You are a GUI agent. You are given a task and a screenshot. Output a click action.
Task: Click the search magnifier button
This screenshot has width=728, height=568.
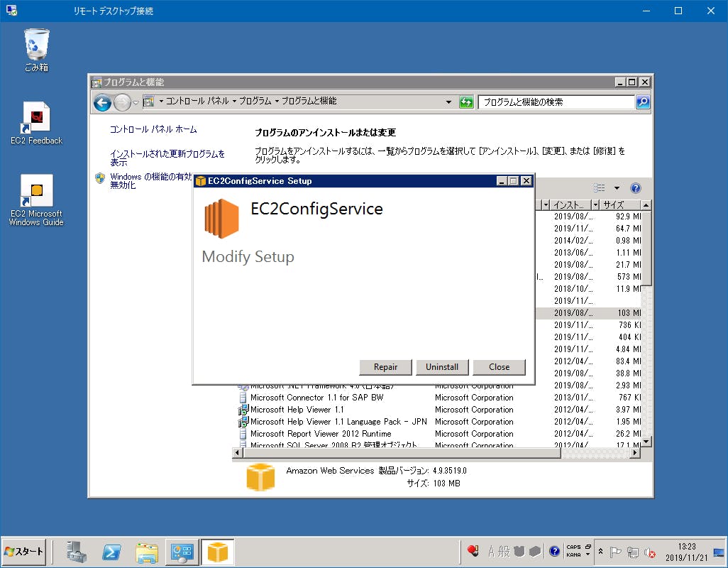pyautogui.click(x=643, y=102)
